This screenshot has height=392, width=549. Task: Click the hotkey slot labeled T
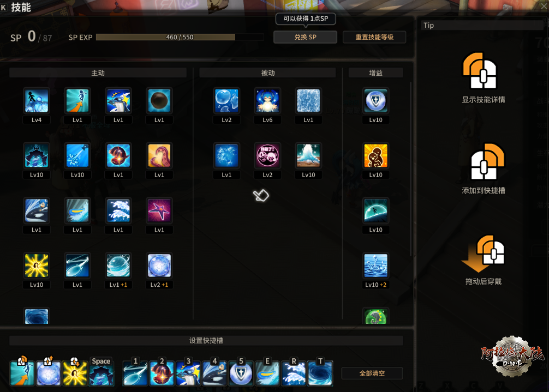(x=320, y=373)
